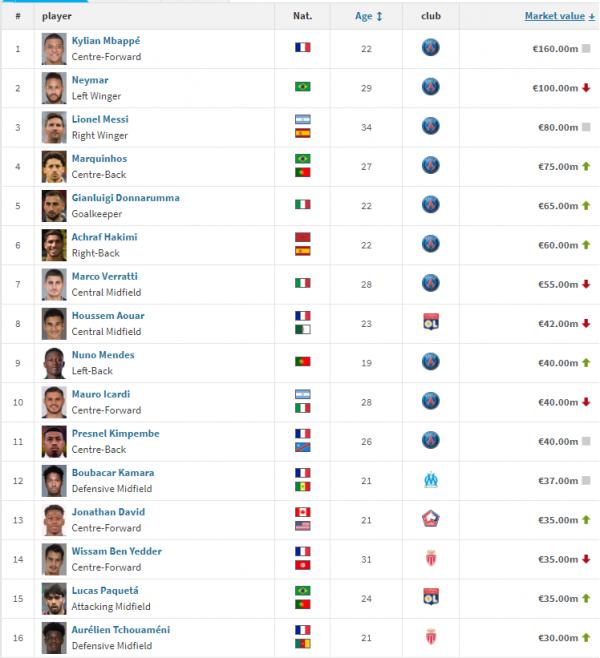Screen dimensions: 600x658
Task: Open Aurélien Tchouaméni's player profile link
Action: (x=119, y=629)
